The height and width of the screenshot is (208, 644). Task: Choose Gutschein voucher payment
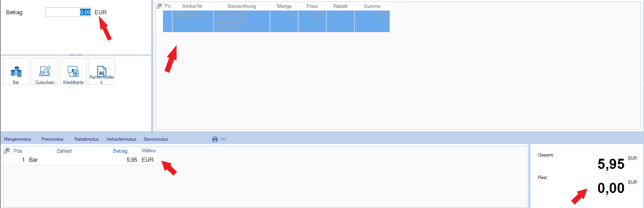[x=45, y=71]
